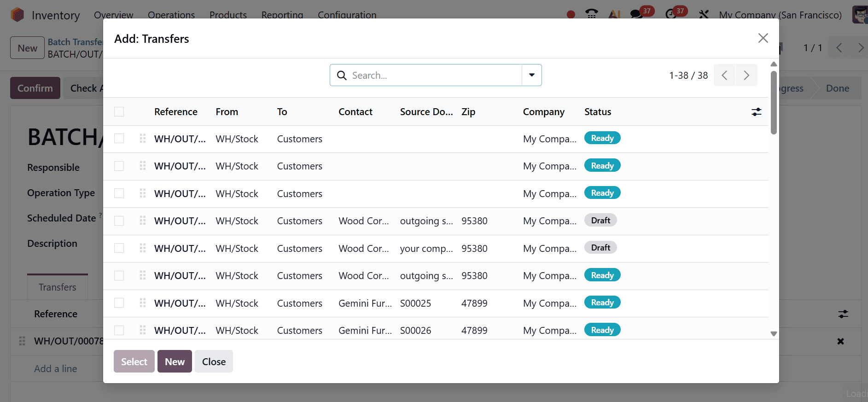Open the Batch Transfers breadcrumb link
This screenshot has height=402, width=868.
point(75,42)
